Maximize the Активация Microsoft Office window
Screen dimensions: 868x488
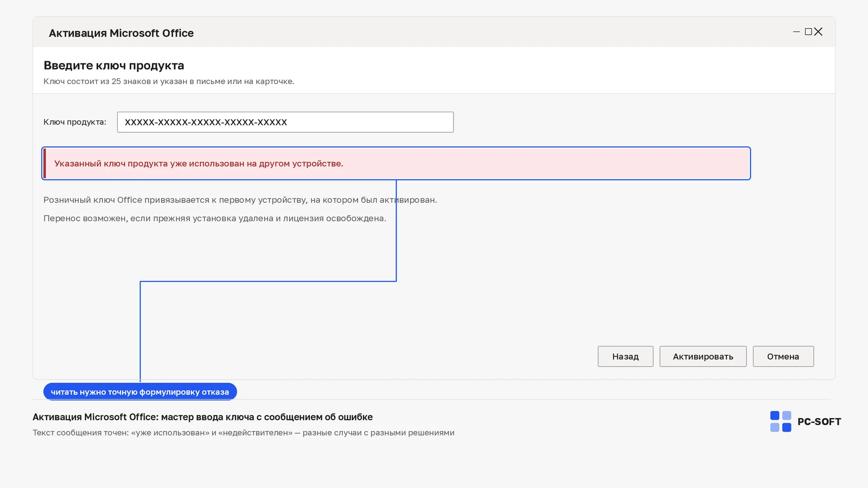pos(808,32)
